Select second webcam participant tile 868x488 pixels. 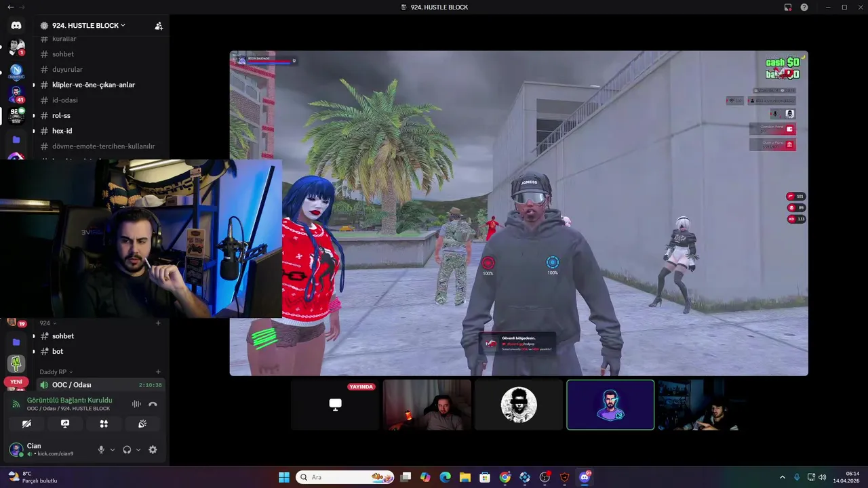701,405
